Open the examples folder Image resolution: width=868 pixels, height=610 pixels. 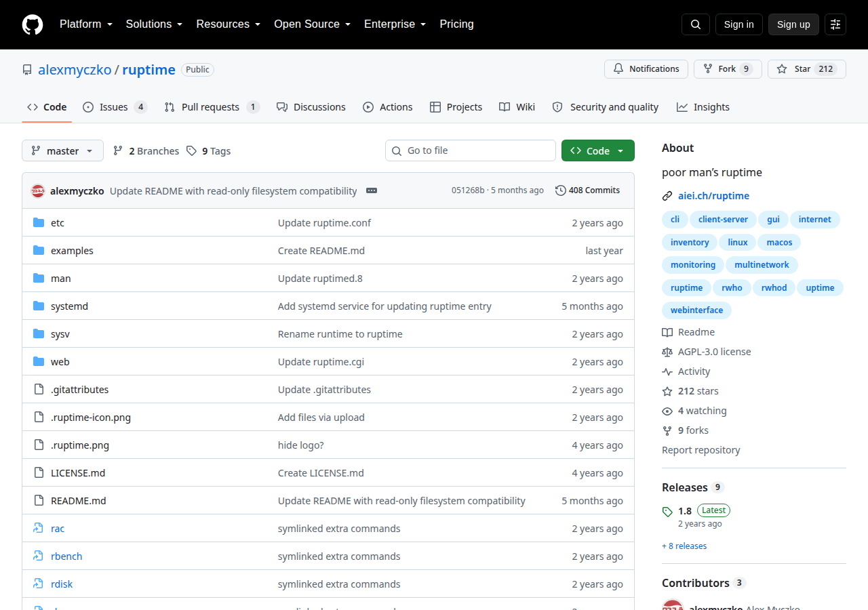[72, 251]
